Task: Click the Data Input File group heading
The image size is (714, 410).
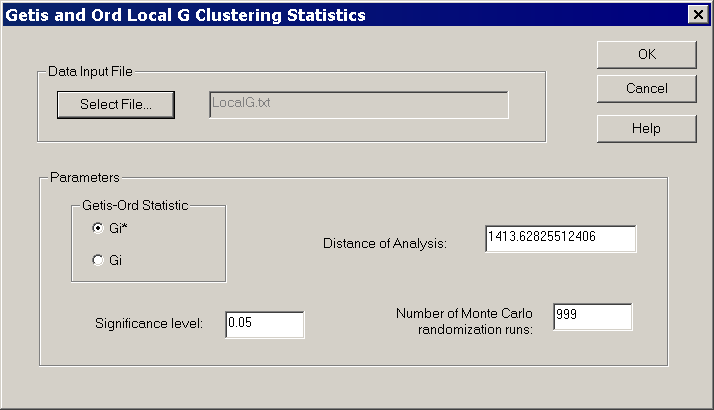Action: click(90, 72)
